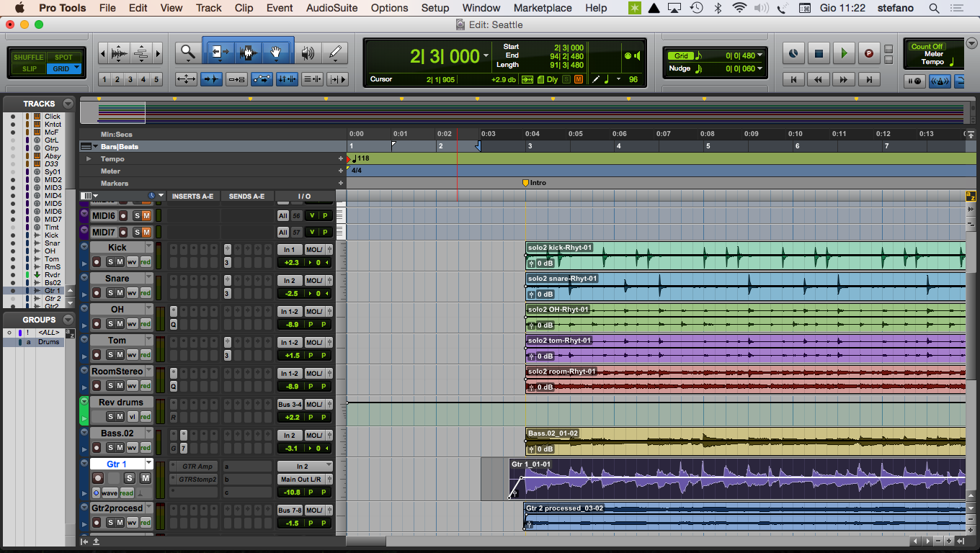Screen dimensions: 980x553
Task: Open Spotlight search in menu bar
Action: click(934, 8)
